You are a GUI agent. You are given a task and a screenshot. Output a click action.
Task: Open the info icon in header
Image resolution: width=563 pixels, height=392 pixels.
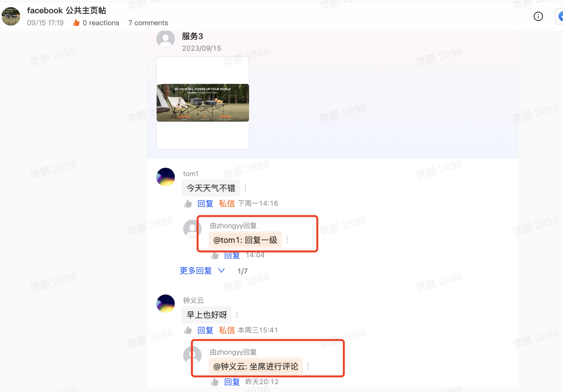[x=538, y=16]
